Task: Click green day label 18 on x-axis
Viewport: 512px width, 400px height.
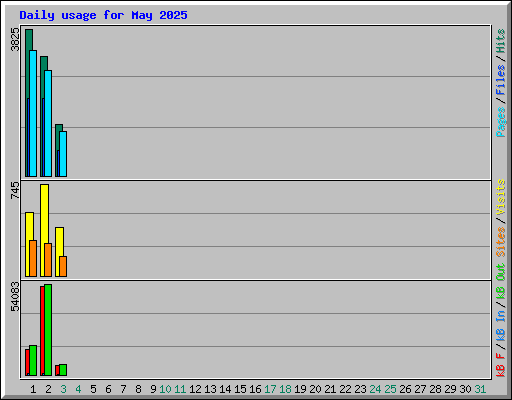Action: [x=285, y=389]
